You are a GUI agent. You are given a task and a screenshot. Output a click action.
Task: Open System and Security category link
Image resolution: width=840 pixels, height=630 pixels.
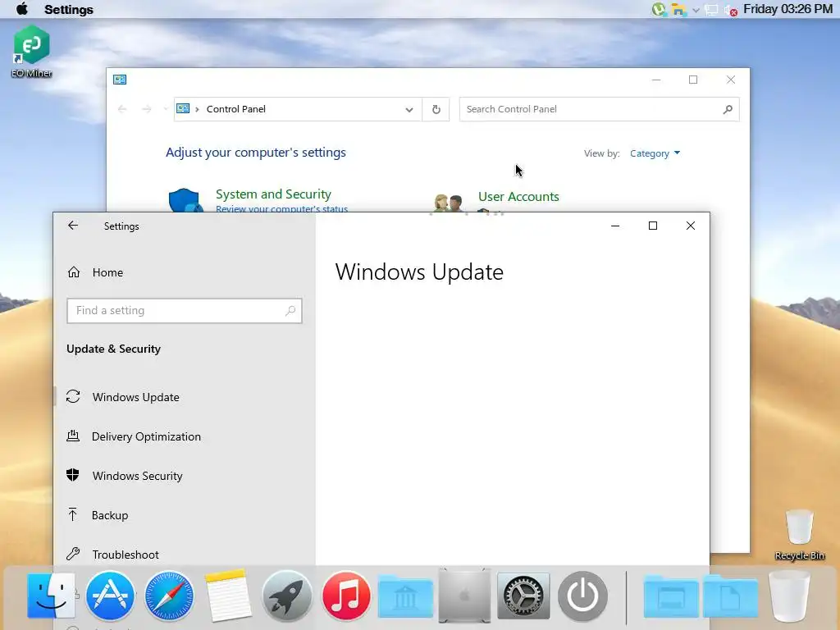[x=273, y=194]
